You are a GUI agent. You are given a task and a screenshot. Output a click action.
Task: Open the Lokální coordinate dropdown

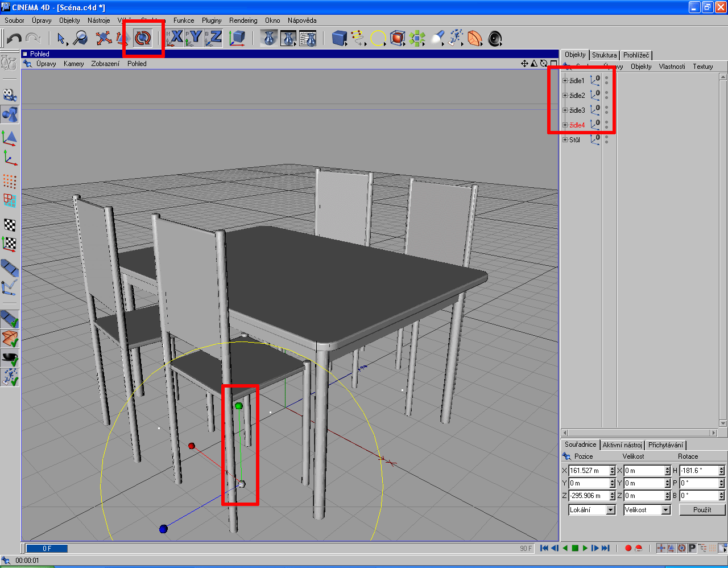[591, 510]
